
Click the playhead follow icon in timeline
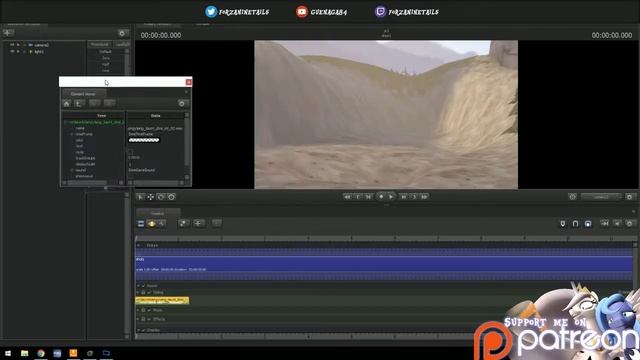pyautogui.click(x=604, y=223)
